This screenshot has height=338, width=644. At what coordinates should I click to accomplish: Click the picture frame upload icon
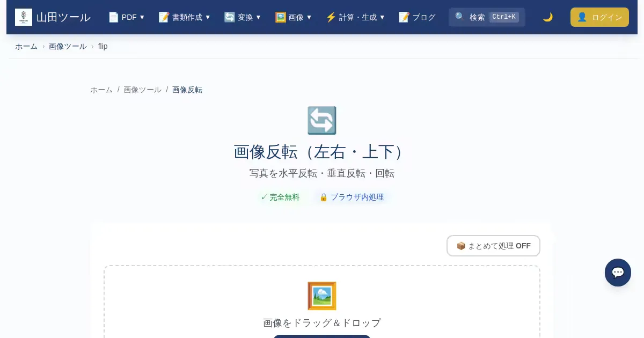321,296
